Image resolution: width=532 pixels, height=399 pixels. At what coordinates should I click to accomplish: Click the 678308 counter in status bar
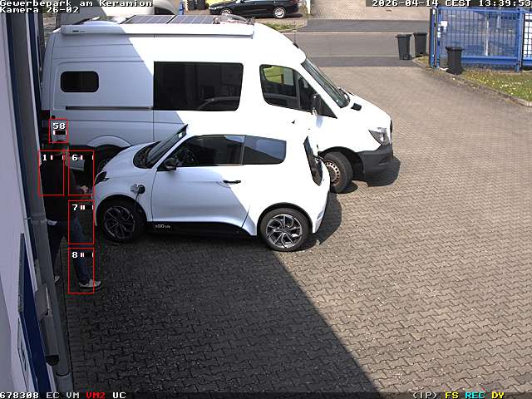(19, 395)
